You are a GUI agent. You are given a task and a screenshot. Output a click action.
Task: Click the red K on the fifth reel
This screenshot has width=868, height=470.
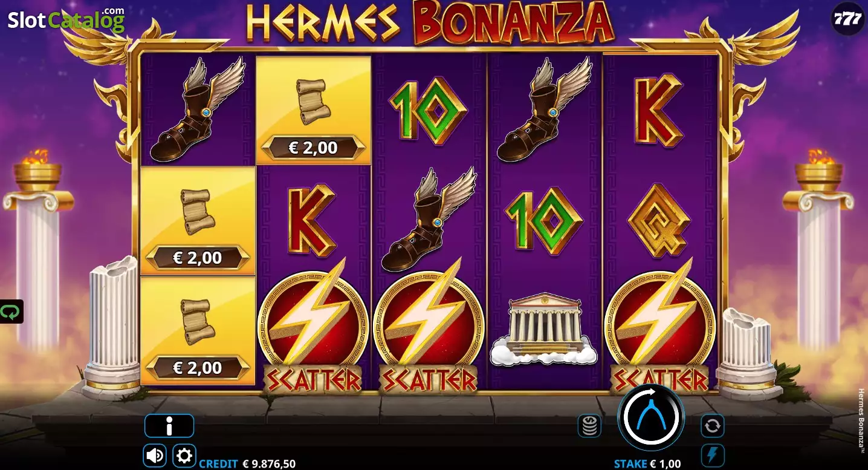click(x=658, y=110)
